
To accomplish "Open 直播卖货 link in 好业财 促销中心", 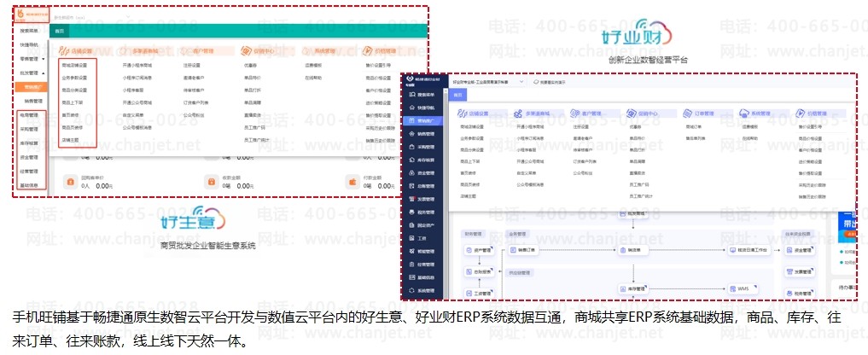I will [x=638, y=172].
